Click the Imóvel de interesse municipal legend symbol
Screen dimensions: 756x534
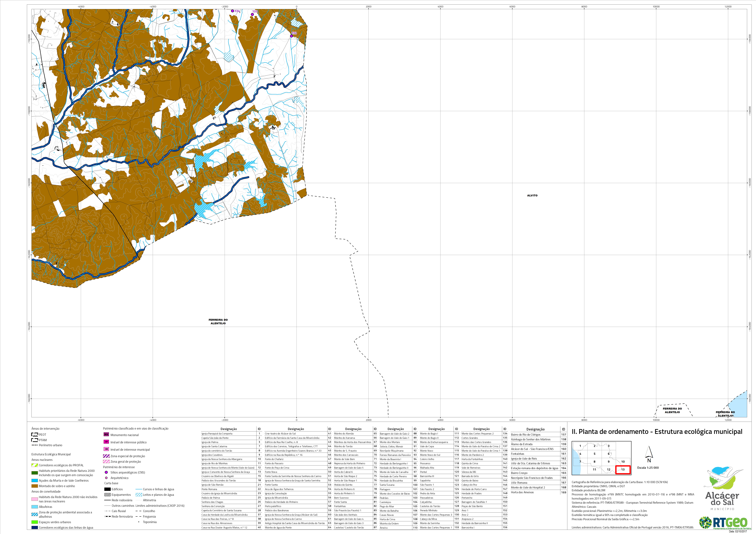tap(106, 449)
